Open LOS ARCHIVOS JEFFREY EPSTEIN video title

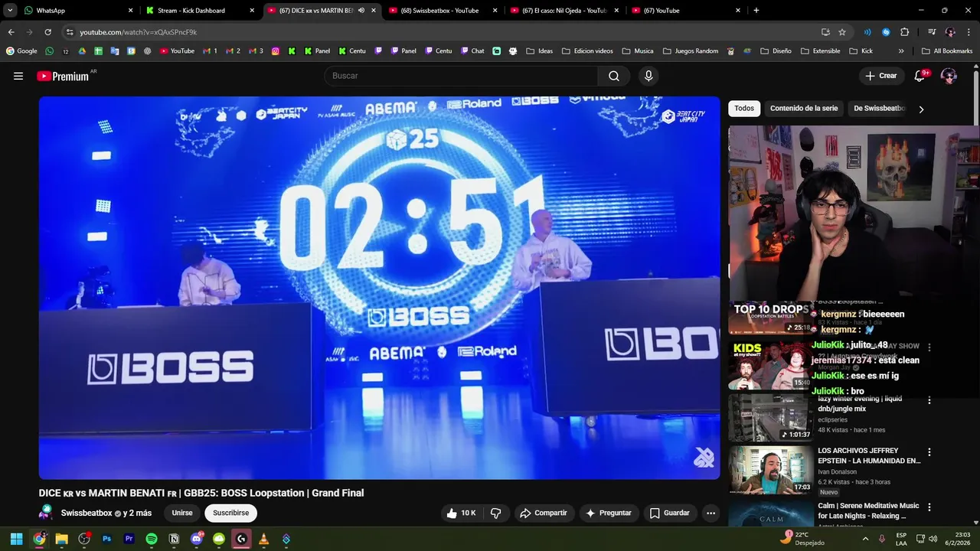[869, 456]
